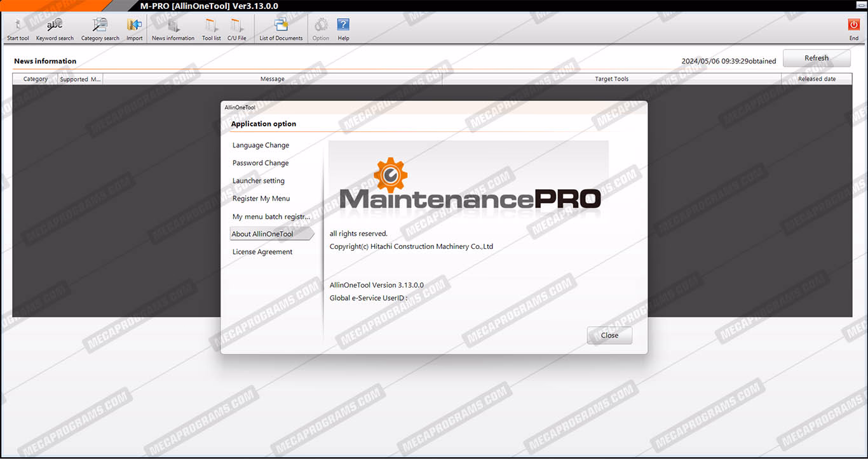
Task: Choose Register My Menu entry
Action: (x=261, y=199)
